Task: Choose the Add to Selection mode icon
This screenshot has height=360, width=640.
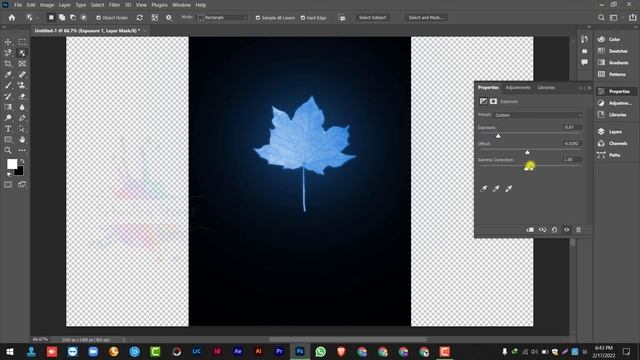Action: 62,18
